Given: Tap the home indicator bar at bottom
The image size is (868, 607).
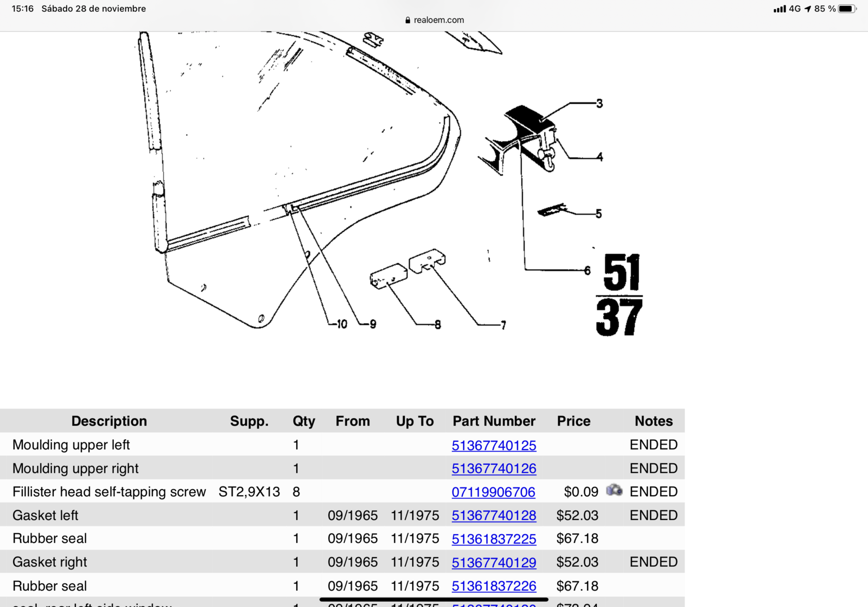Looking at the screenshot, I should coord(434,600).
